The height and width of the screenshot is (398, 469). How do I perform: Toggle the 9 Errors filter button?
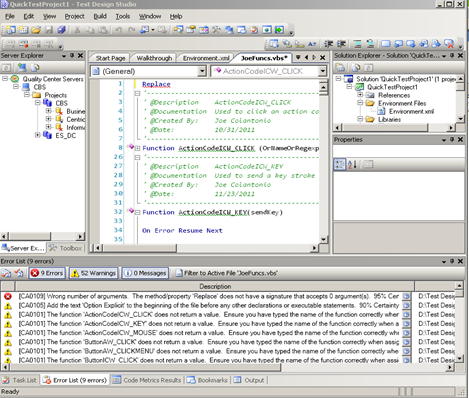click(x=47, y=273)
